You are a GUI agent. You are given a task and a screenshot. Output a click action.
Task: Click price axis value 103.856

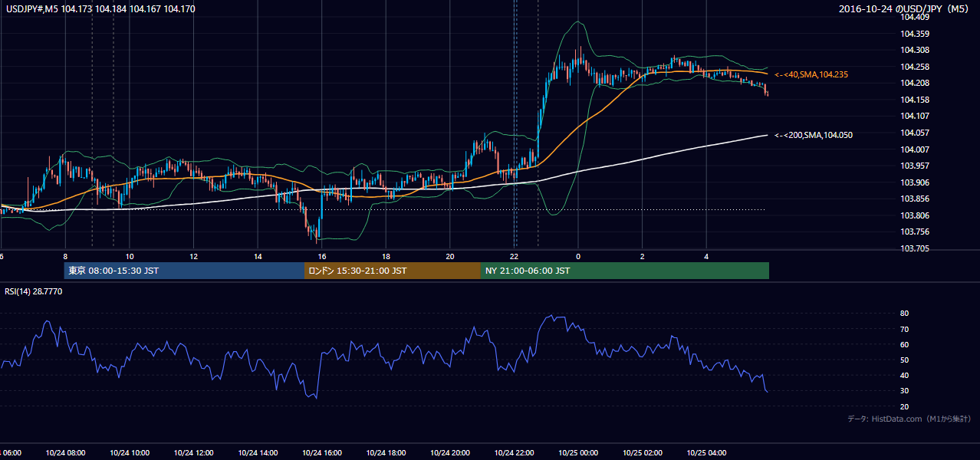[x=916, y=199]
